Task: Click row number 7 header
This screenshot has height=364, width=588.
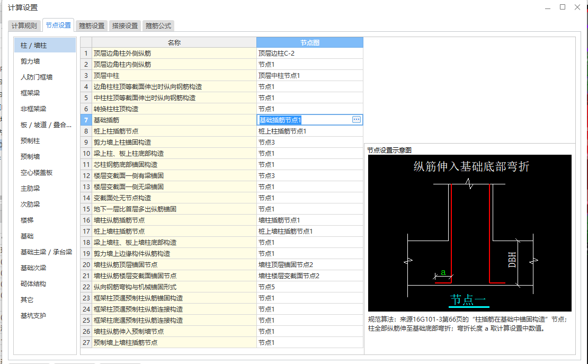Action: tap(86, 120)
